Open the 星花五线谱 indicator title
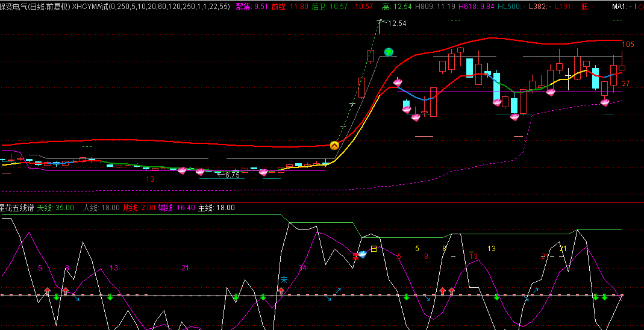 point(16,208)
